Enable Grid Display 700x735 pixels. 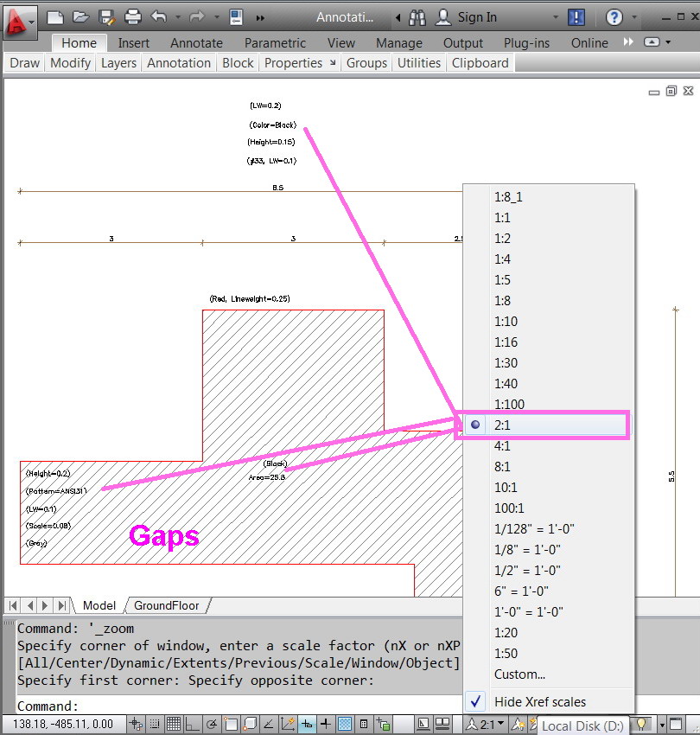[x=174, y=724]
